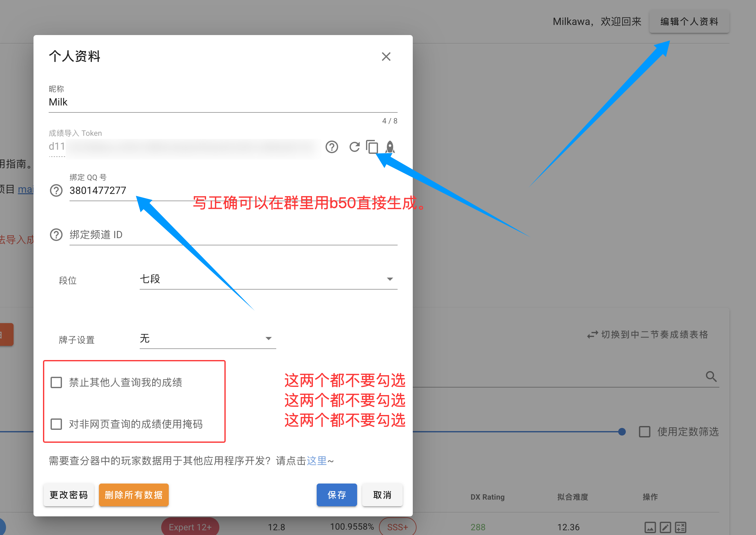Image resolution: width=756 pixels, height=535 pixels.
Task: Expand the 段位 dropdown showing 七段
Action: (x=268, y=280)
